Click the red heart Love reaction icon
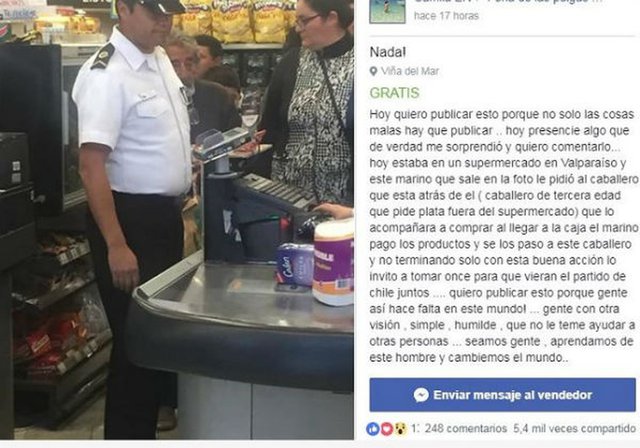The image size is (640, 448). tap(387, 428)
